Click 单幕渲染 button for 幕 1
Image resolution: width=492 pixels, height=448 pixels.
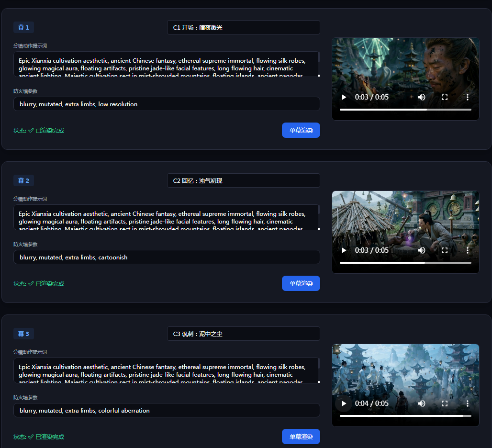(301, 130)
